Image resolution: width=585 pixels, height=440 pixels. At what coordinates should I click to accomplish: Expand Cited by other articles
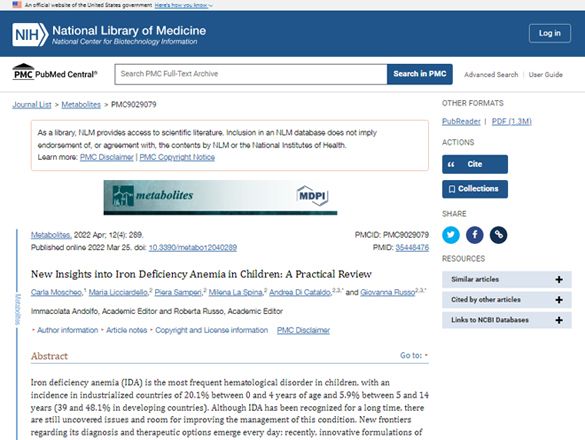coord(507,300)
